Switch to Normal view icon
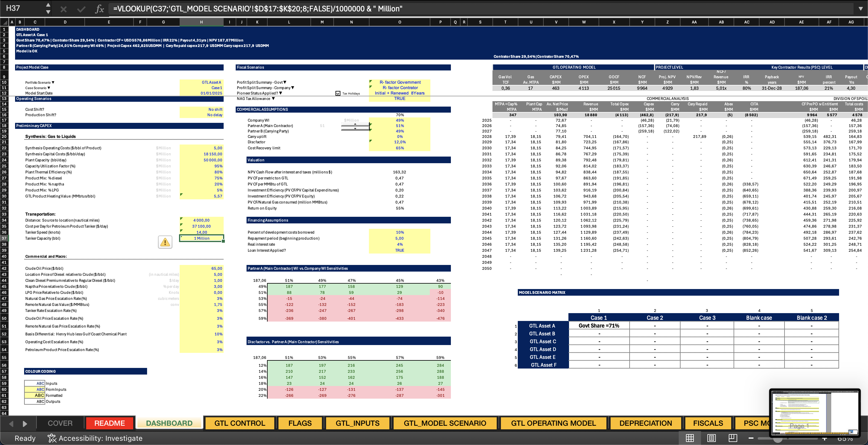This screenshot has height=445, width=868. pyautogui.click(x=690, y=438)
